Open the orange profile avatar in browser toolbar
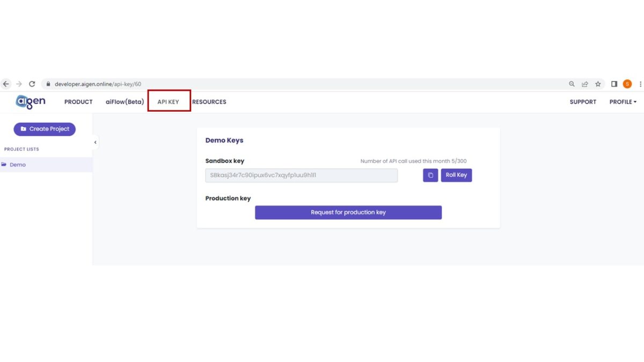 627,84
